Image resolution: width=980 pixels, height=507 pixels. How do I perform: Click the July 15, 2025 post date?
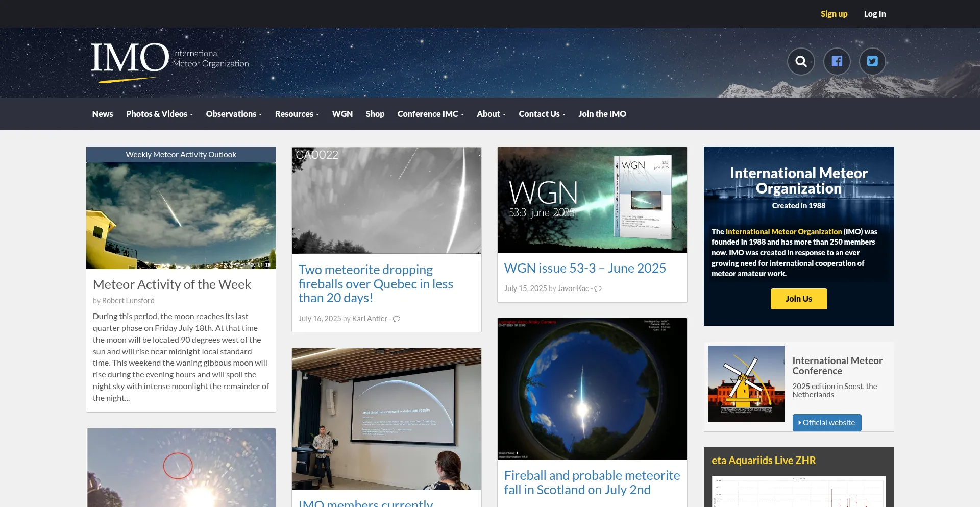(525, 288)
